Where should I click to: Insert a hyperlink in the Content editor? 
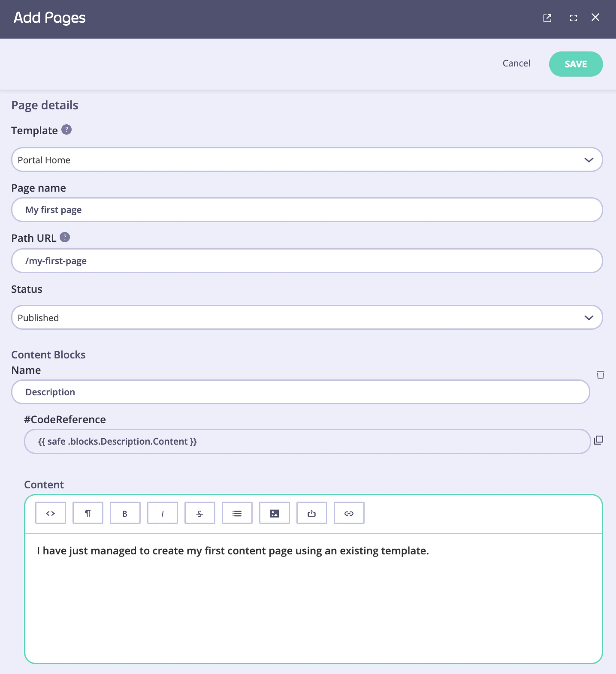point(349,513)
